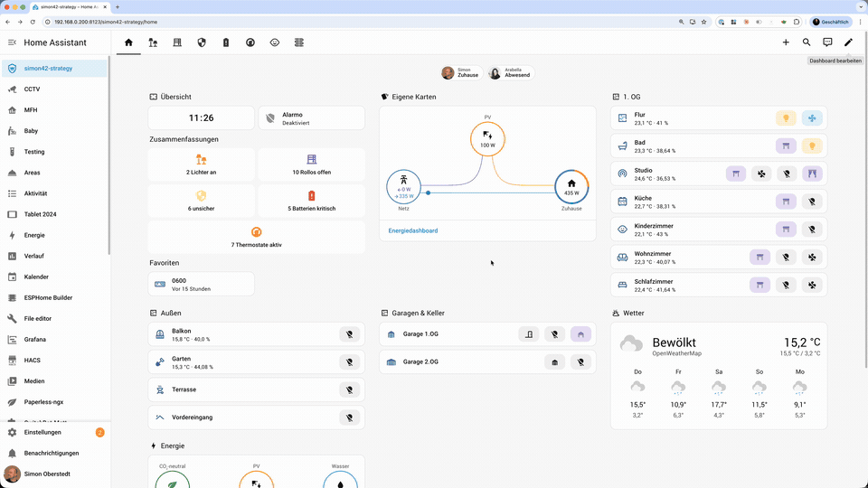
Task: Click Simon Zuhause person badge
Action: coord(460,73)
